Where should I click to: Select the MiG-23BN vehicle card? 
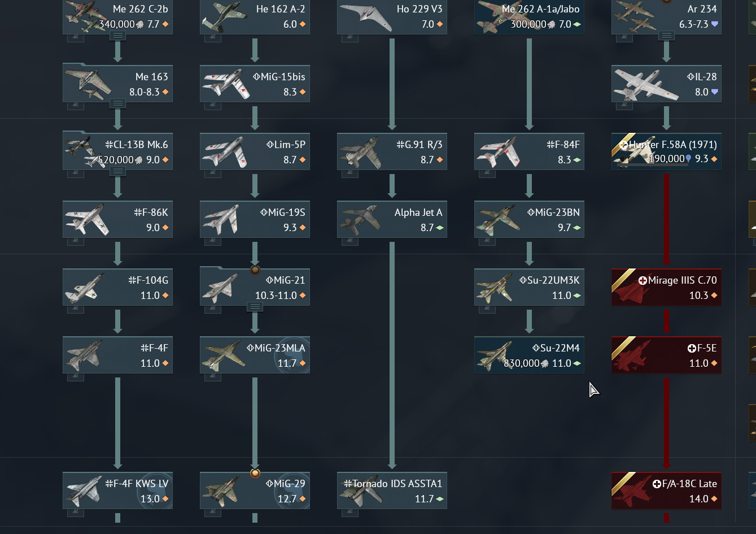click(x=529, y=219)
